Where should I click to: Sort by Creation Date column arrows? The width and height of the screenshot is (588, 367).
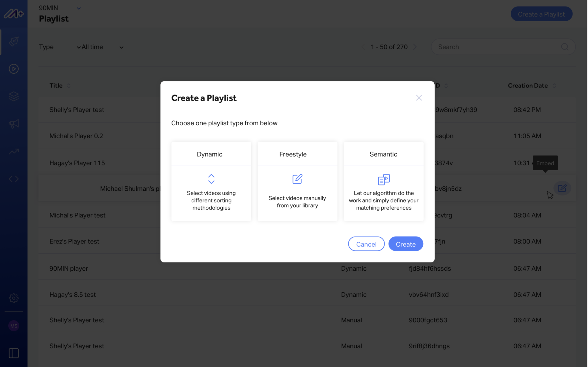pos(554,86)
